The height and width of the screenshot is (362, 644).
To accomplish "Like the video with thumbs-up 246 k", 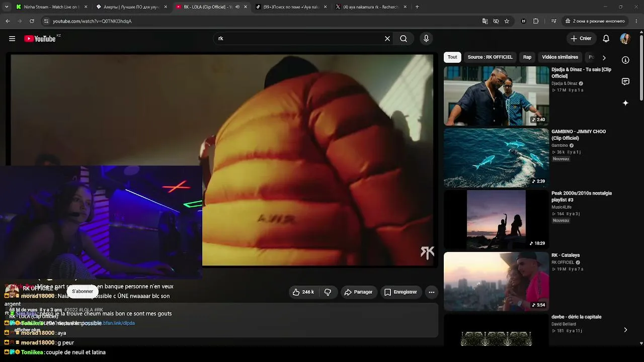I will (x=304, y=292).
